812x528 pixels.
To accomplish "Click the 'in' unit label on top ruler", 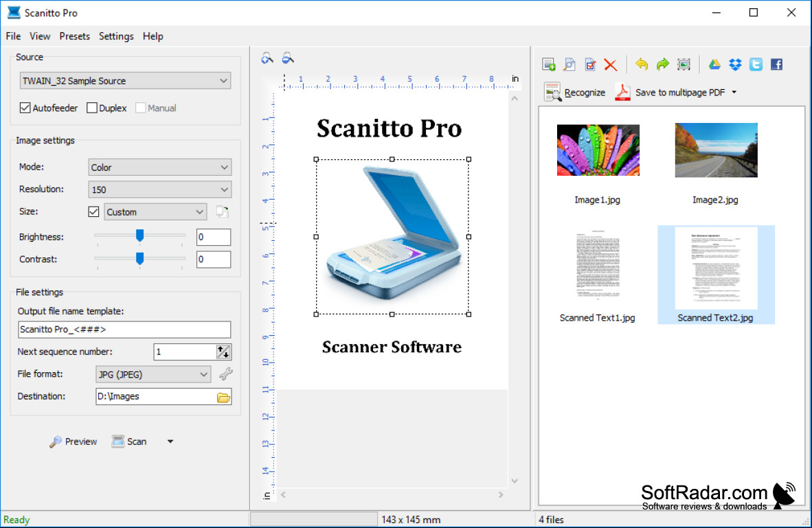I will click(x=515, y=79).
